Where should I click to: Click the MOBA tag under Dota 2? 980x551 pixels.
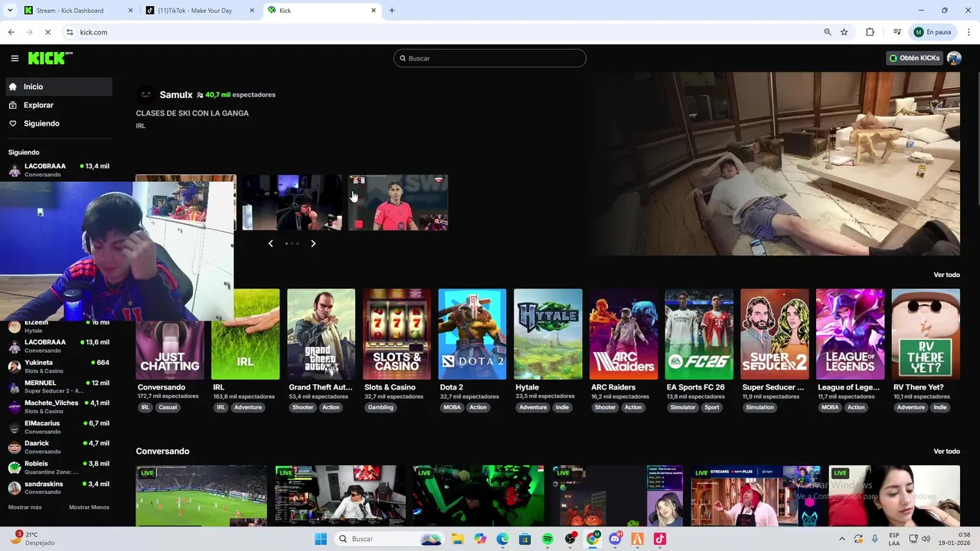click(452, 407)
